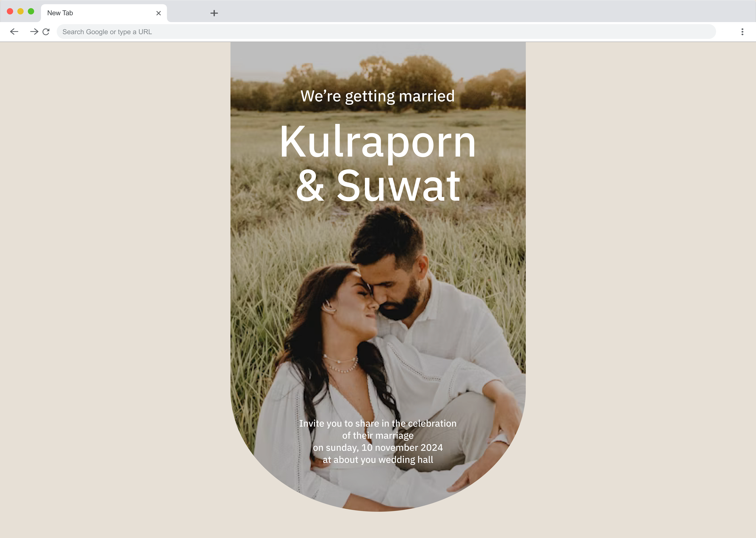Screen dimensions: 756x538
Task: Click the red close window button
Action: click(x=10, y=12)
